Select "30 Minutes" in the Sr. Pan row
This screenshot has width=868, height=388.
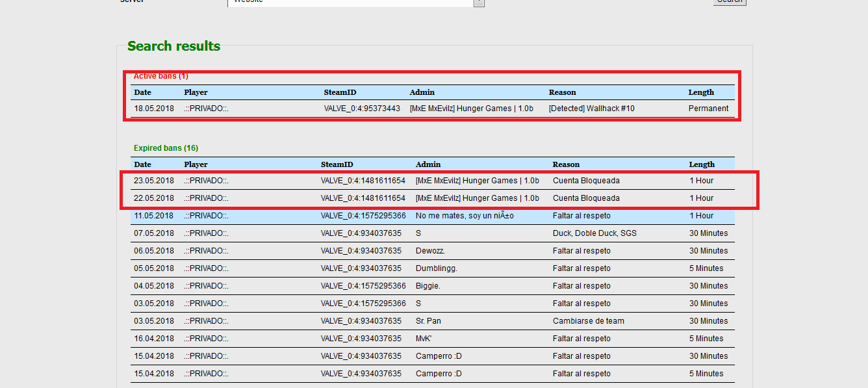709,321
